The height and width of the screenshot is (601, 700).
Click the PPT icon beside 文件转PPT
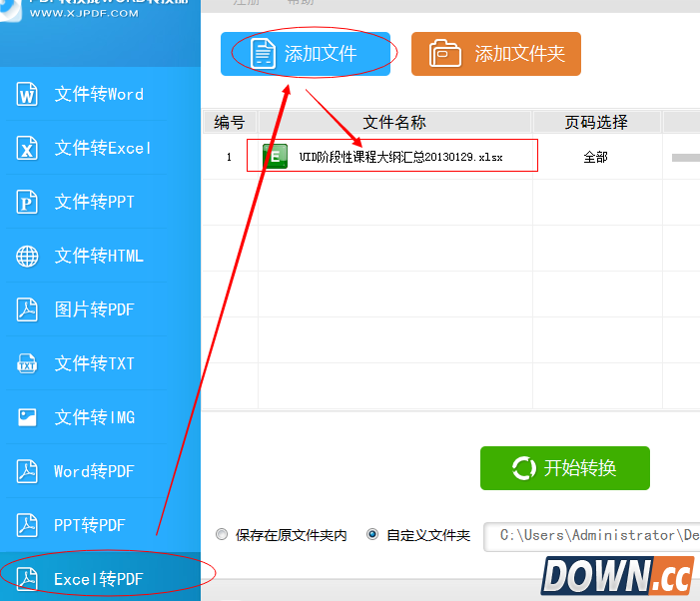(x=27, y=202)
